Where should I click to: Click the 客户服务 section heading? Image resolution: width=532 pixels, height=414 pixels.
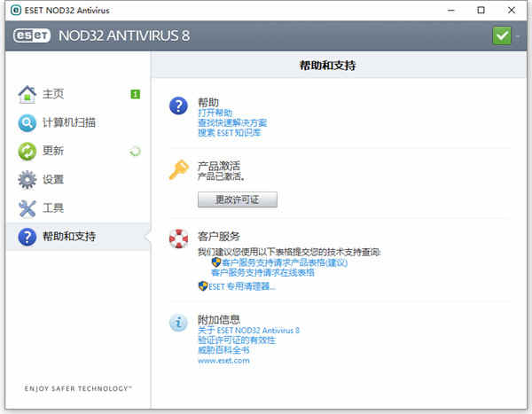tap(219, 236)
